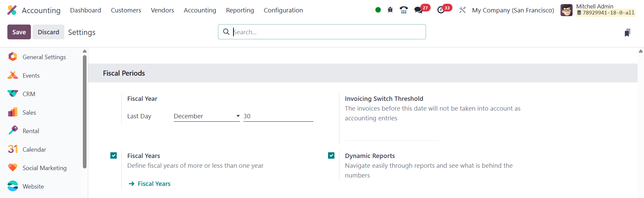Image resolution: width=644 pixels, height=198 pixels.
Task: Open the Reporting menu
Action: coord(240,10)
